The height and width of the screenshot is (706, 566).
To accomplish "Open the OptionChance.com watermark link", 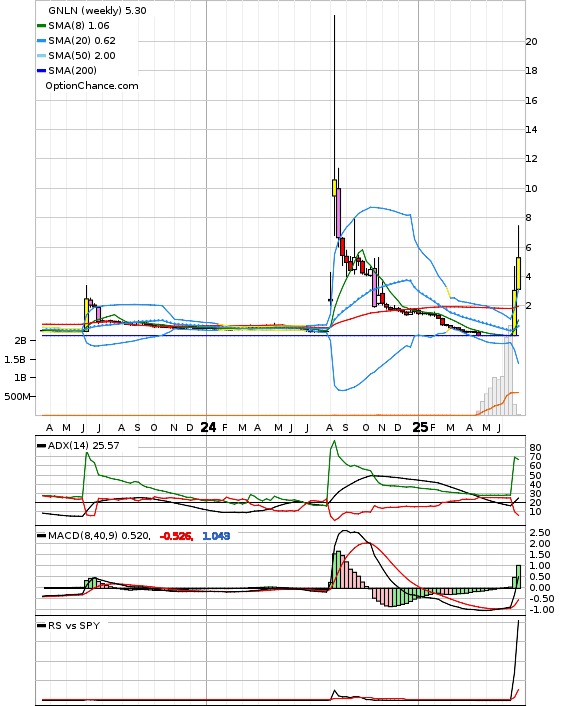I will click(92, 86).
